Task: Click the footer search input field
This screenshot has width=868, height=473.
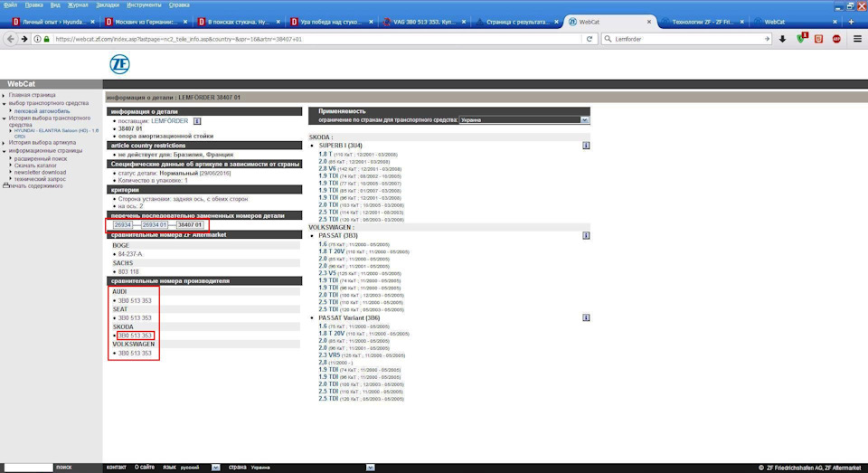Action: [28, 468]
